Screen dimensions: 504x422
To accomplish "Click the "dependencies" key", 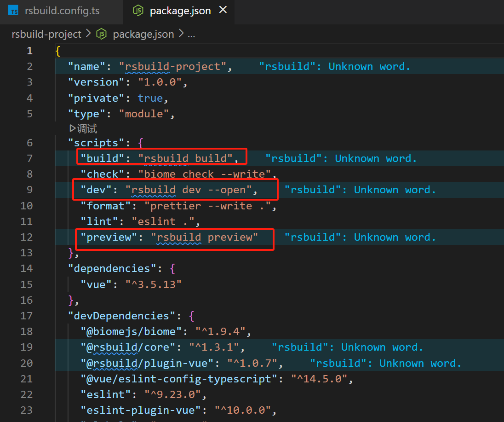I will click(112, 269).
